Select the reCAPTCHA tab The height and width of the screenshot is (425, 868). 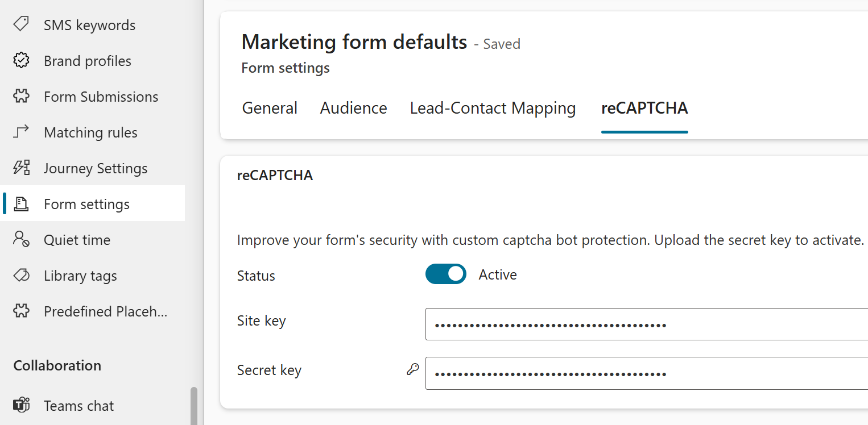coord(644,108)
